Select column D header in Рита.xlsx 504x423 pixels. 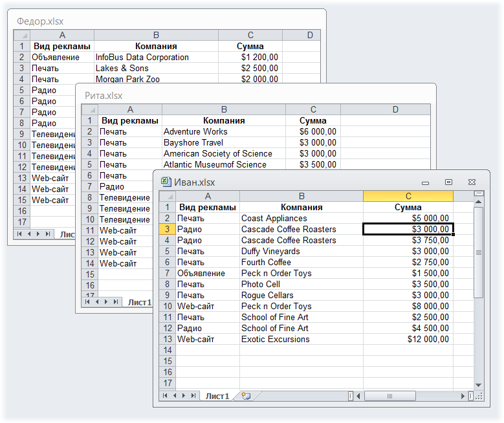coord(386,109)
